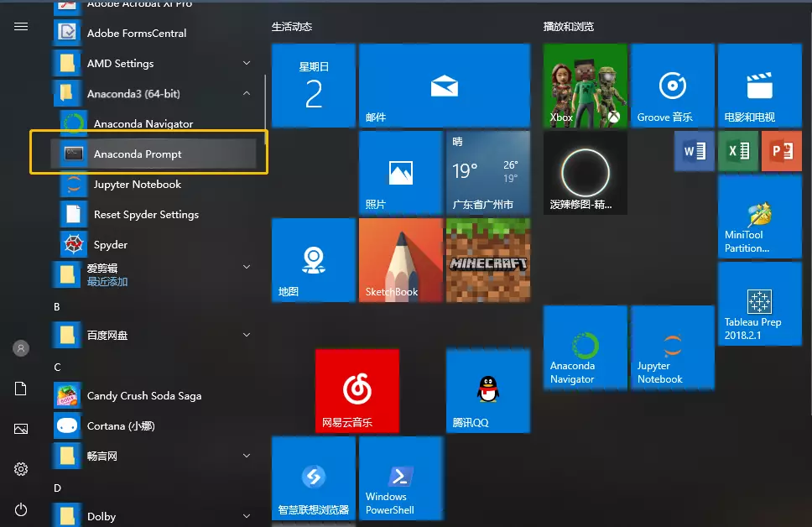The image size is (812, 527).
Task: Click the 播放和浏览 group heading
Action: coord(569,26)
